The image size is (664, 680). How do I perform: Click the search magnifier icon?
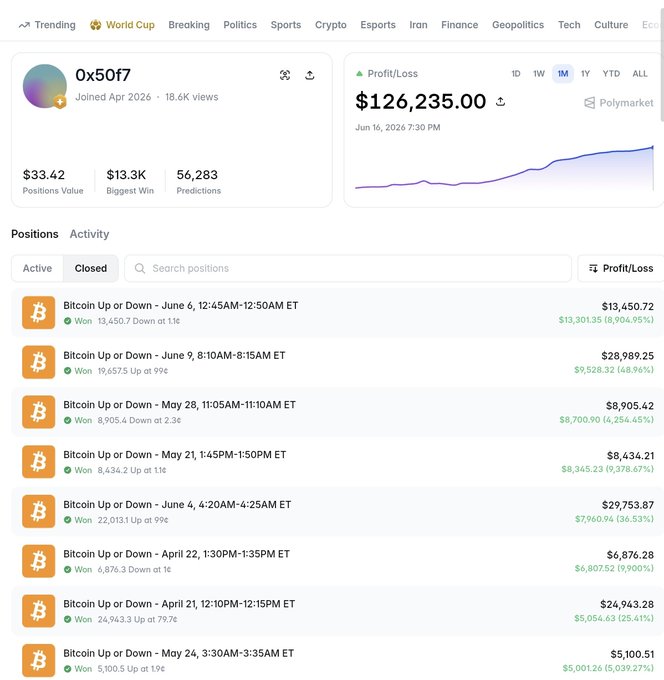[140, 268]
